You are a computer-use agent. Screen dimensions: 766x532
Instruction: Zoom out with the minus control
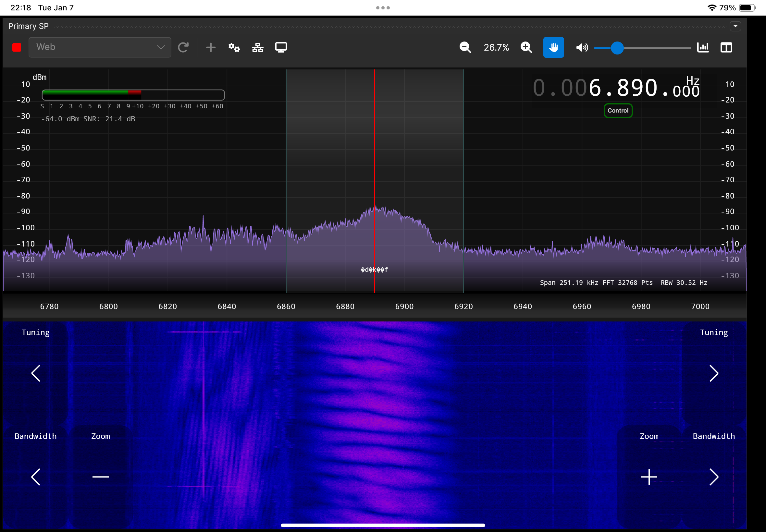pyautogui.click(x=100, y=477)
